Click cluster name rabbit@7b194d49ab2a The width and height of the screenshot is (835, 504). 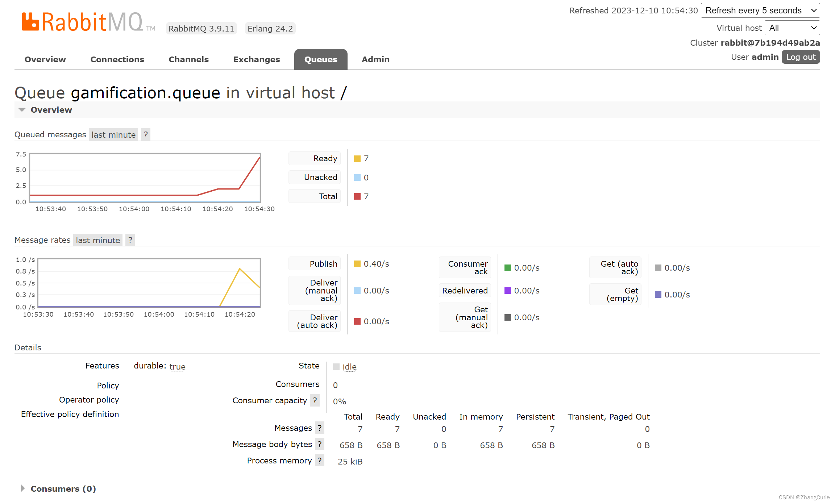coord(770,43)
